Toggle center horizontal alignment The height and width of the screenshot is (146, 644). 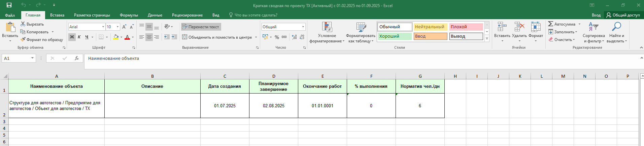pyautogui.click(x=149, y=37)
